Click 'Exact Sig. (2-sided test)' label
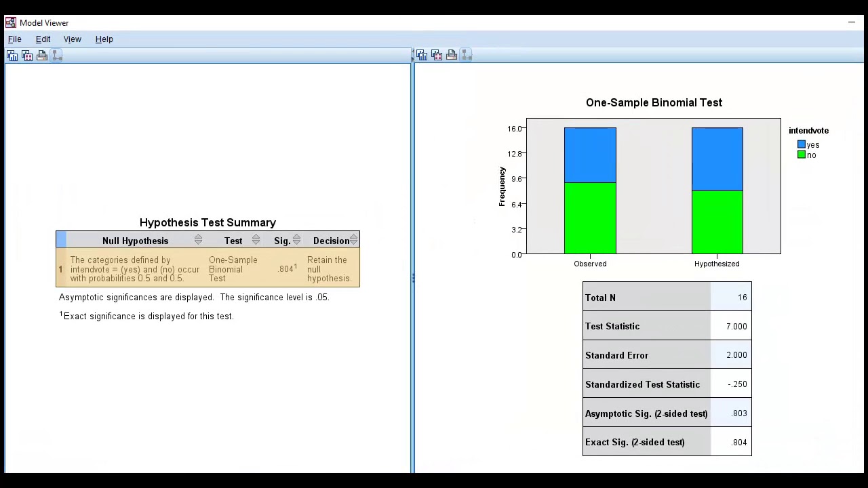This screenshot has width=868, height=488. pyautogui.click(x=635, y=442)
